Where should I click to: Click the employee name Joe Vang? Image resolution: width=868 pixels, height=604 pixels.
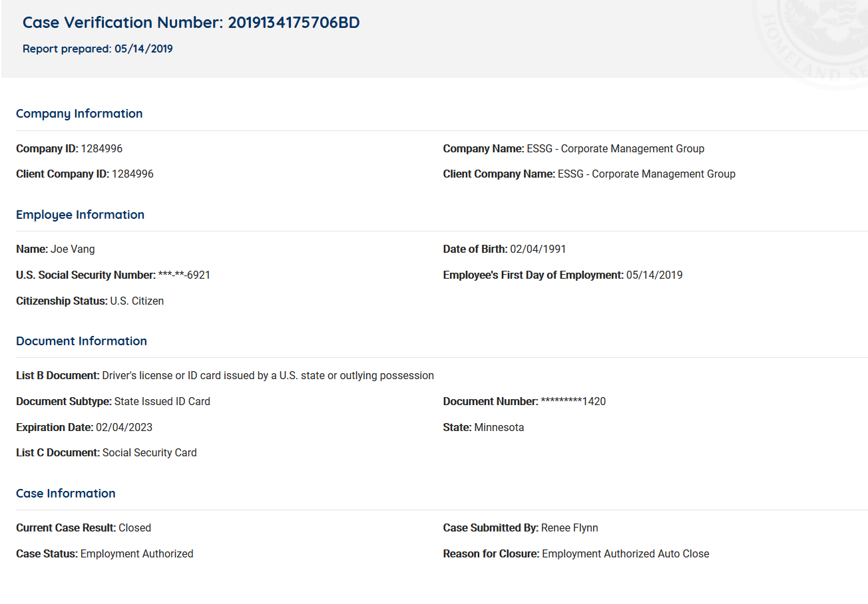(73, 249)
